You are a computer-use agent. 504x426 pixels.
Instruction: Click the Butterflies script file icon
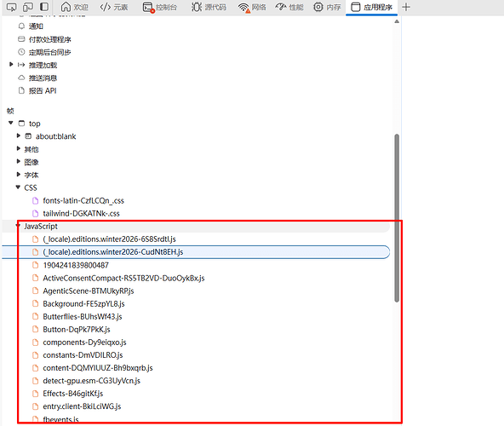coord(36,316)
